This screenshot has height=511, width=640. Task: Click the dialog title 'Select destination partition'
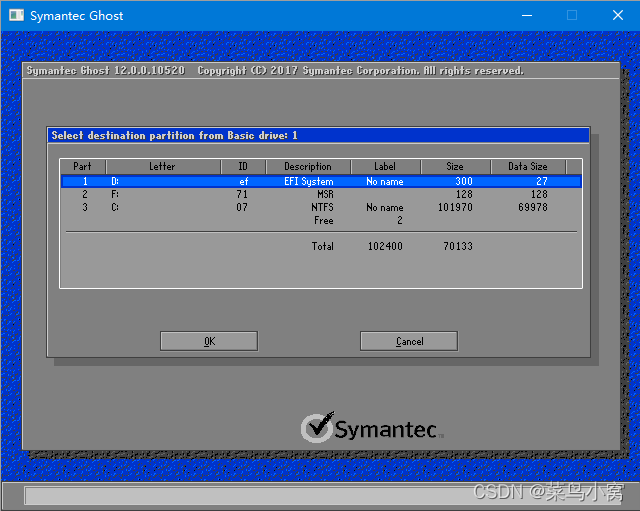[174, 136]
